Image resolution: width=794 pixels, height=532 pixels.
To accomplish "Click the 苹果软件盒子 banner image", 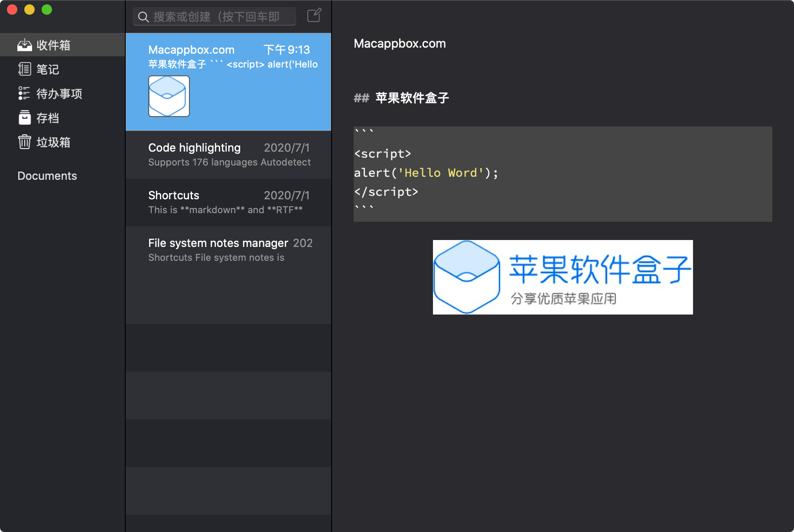I will pyautogui.click(x=563, y=277).
